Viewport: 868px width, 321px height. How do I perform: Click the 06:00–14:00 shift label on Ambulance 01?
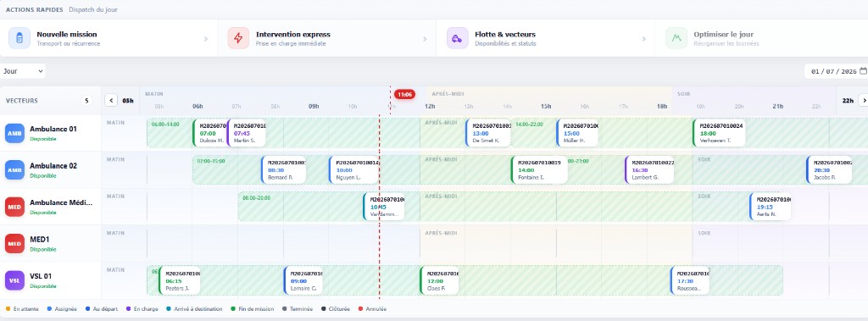pyautogui.click(x=165, y=125)
